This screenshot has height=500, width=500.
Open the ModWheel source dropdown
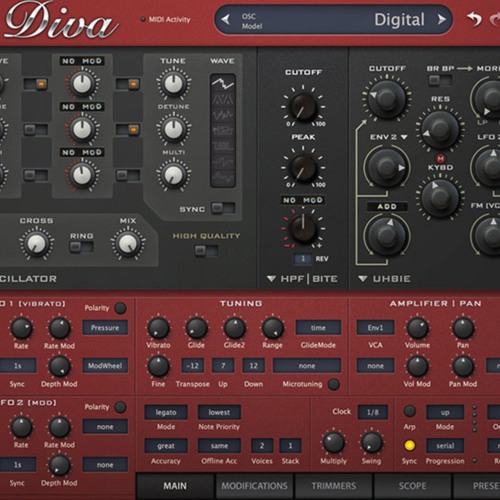click(x=105, y=366)
